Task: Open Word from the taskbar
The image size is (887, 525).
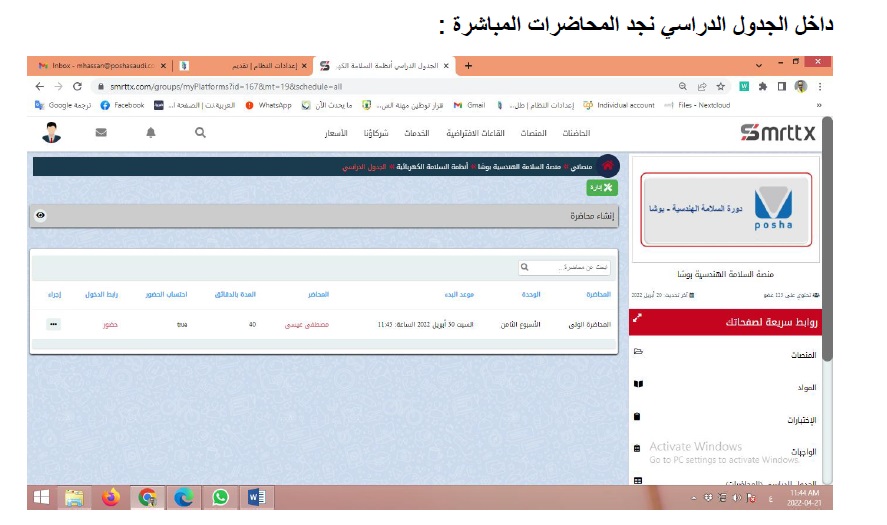Action: [x=256, y=497]
